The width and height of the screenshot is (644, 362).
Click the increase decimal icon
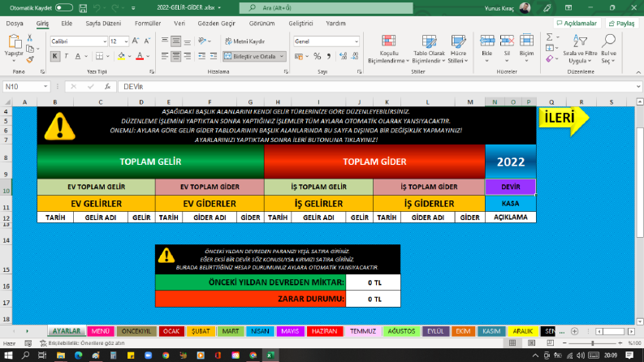click(344, 56)
